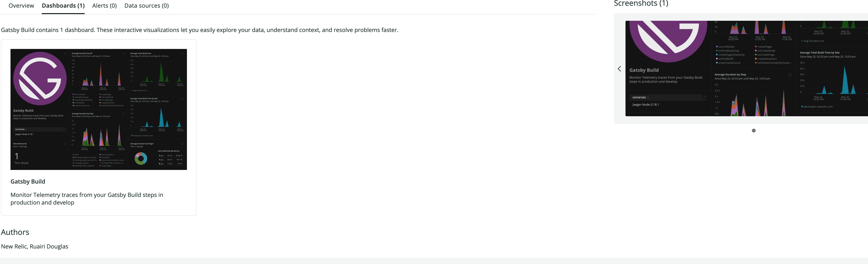Image resolution: width=868 pixels, height=264 pixels.
Task: Open options menu on Average Duration by Step chart
Action: click(124, 114)
